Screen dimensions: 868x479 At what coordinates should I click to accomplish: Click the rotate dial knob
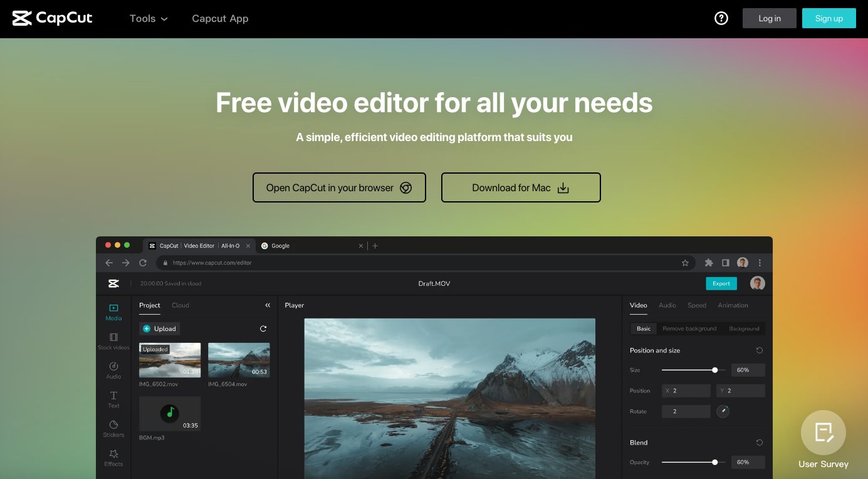(x=723, y=411)
